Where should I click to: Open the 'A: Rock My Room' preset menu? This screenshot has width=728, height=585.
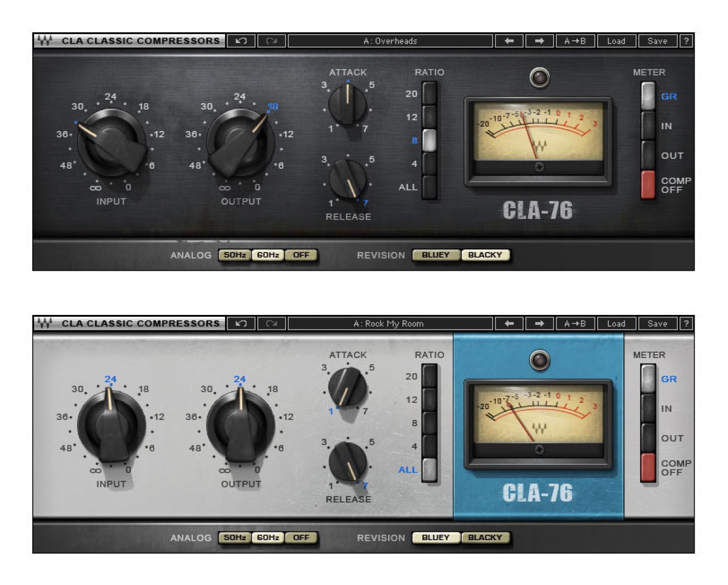point(390,324)
